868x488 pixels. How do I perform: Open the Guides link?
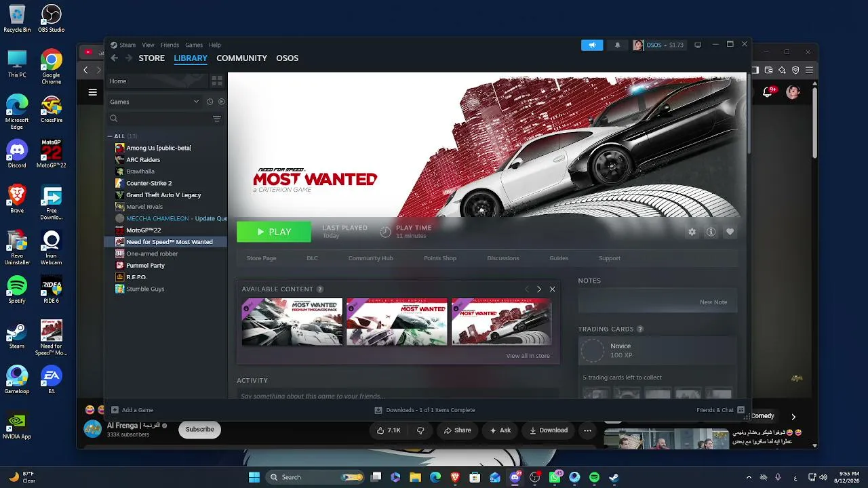[559, 258]
